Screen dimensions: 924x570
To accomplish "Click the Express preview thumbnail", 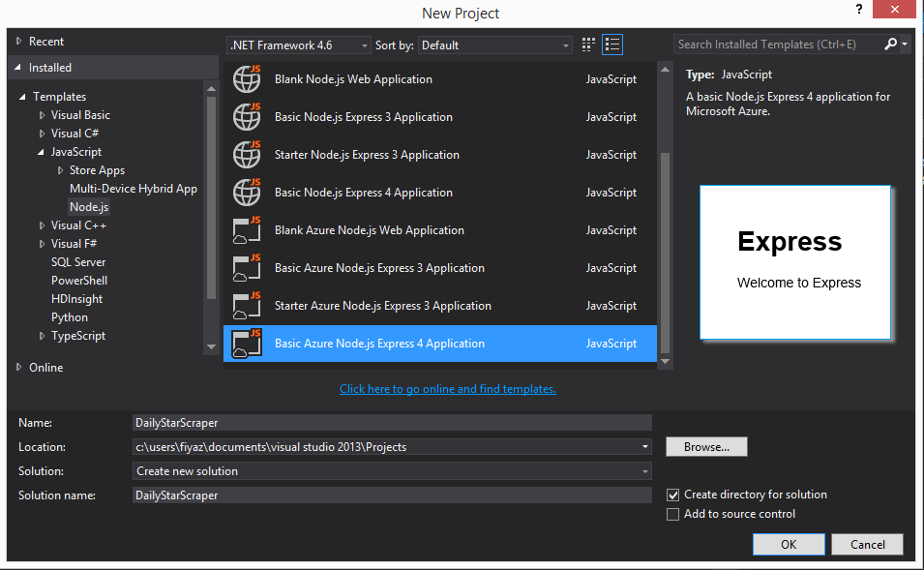I will pos(795,262).
